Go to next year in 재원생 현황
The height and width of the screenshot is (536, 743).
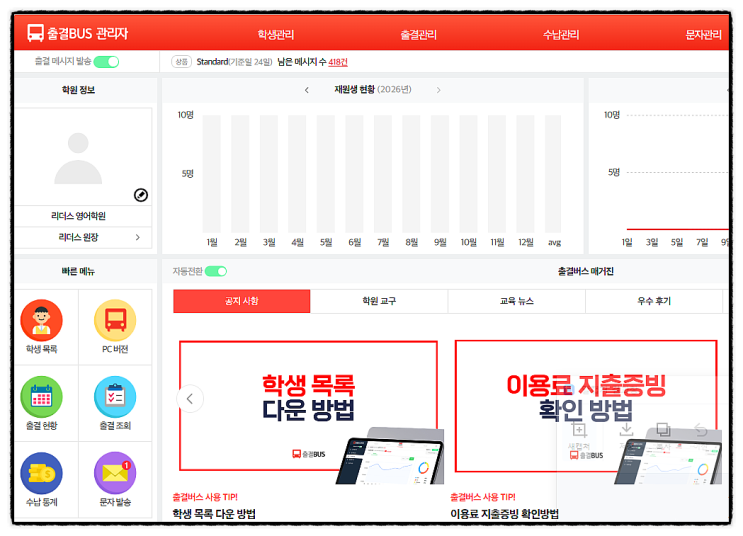click(438, 90)
